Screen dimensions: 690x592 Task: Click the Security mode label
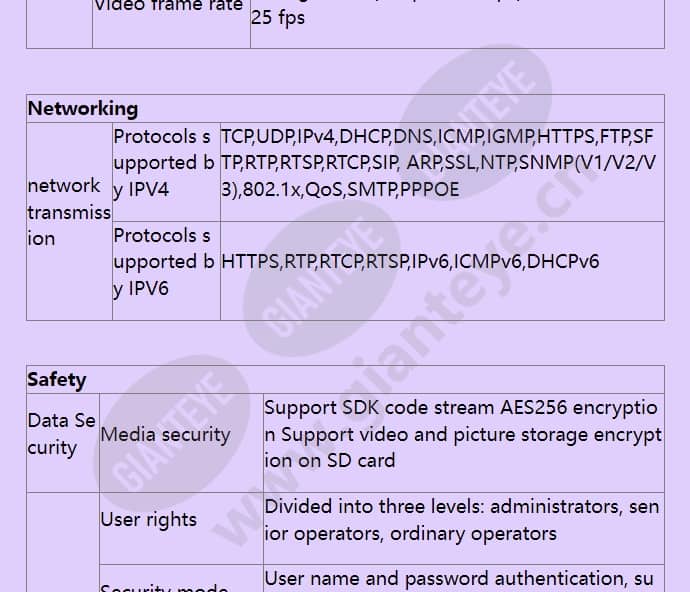coord(164,587)
